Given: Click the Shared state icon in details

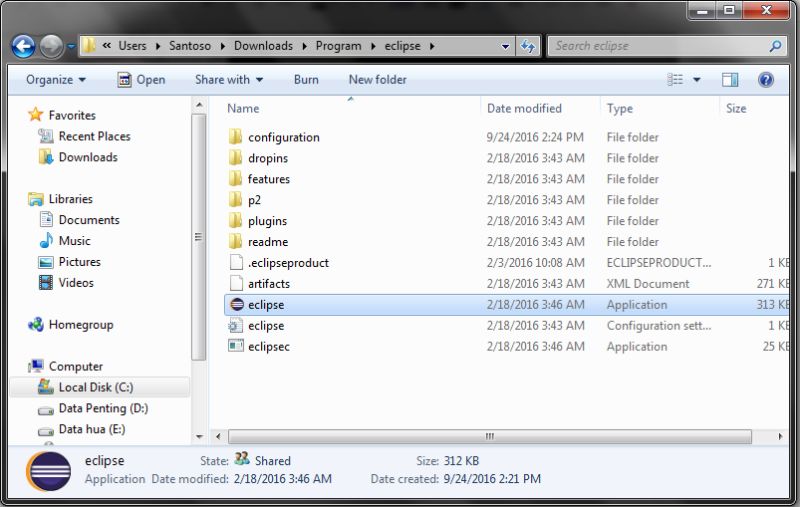Looking at the screenshot, I should point(242,459).
